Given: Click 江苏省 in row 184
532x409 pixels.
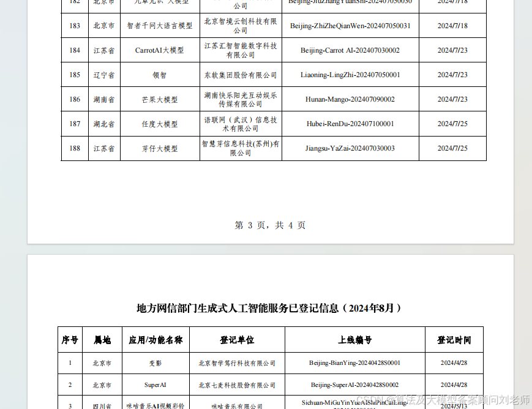Looking at the screenshot, I should [104, 50].
